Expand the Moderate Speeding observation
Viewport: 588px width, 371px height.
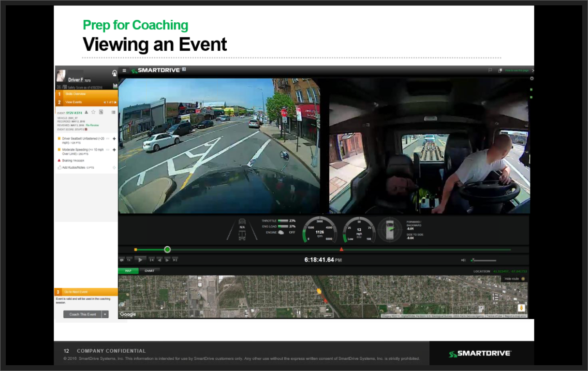coord(114,149)
